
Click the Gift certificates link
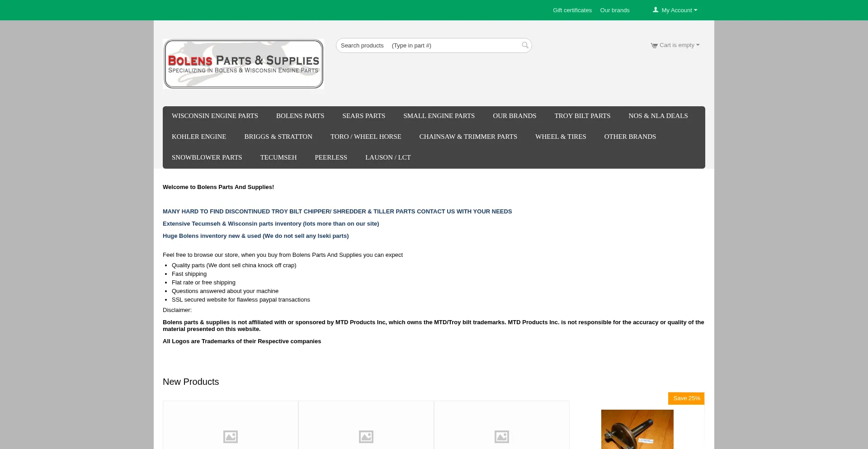pos(572,10)
